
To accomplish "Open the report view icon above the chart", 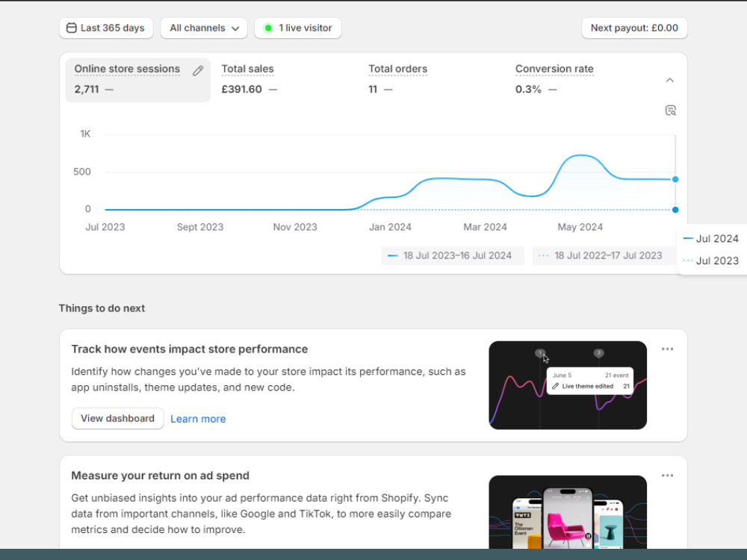I will pyautogui.click(x=670, y=111).
